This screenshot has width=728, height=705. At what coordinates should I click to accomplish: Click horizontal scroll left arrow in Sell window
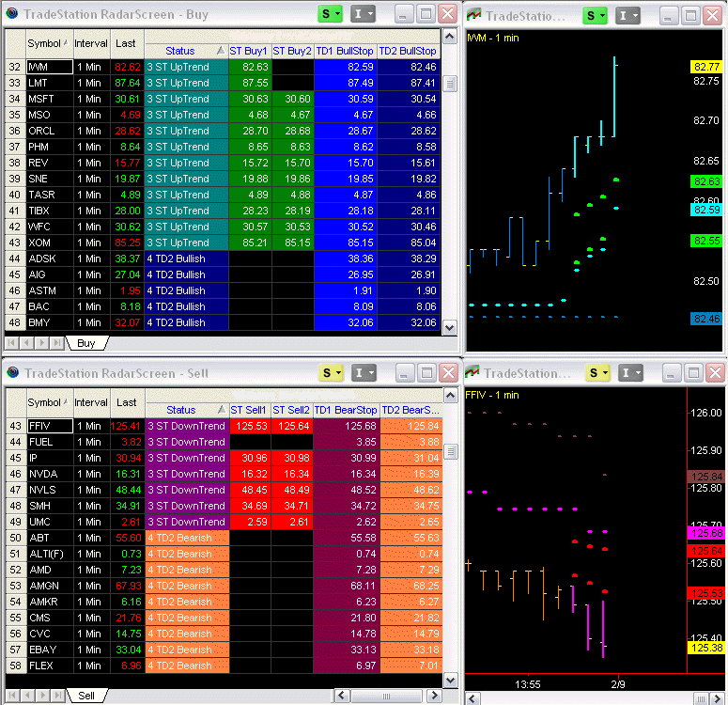(x=342, y=696)
